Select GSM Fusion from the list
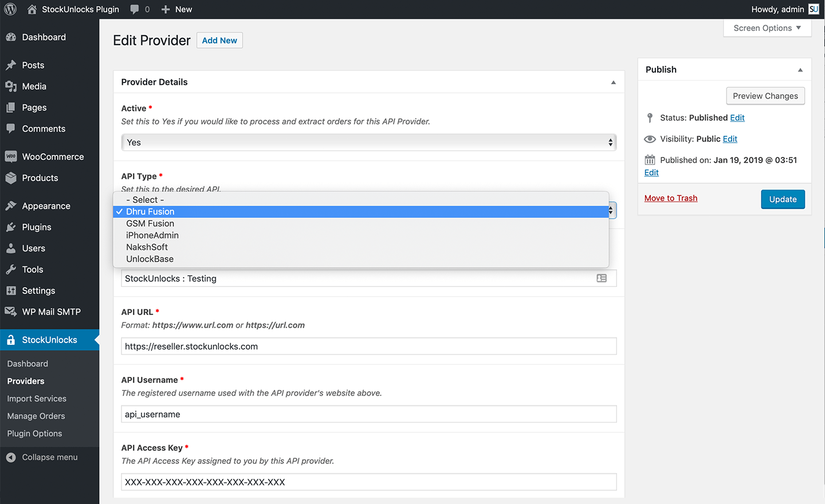 150,223
